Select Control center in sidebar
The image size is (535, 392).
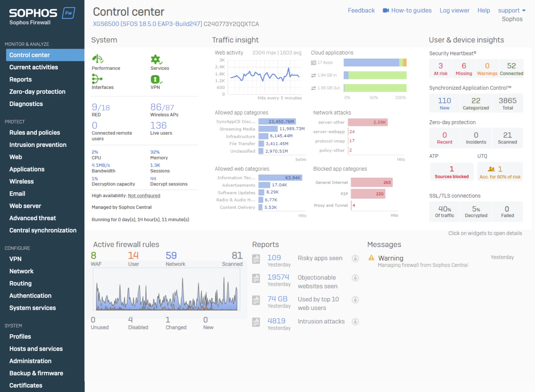click(45, 55)
